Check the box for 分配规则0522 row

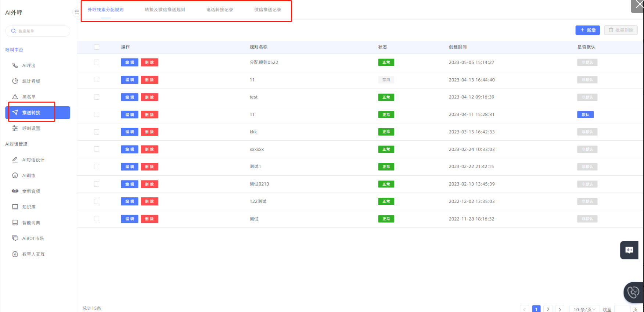[x=97, y=62]
